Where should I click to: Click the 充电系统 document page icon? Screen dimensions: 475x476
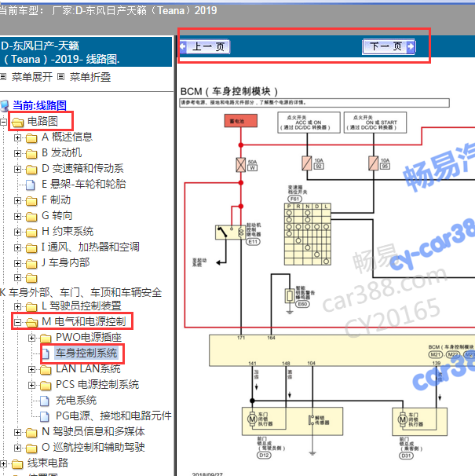click(45, 401)
